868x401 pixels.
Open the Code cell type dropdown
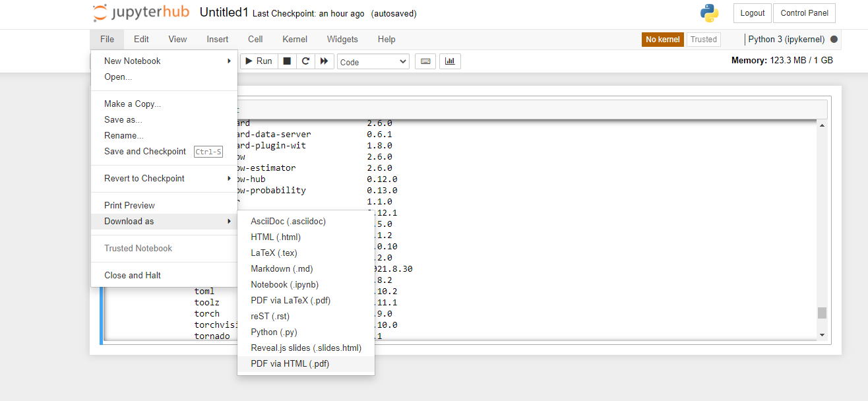pyautogui.click(x=373, y=62)
